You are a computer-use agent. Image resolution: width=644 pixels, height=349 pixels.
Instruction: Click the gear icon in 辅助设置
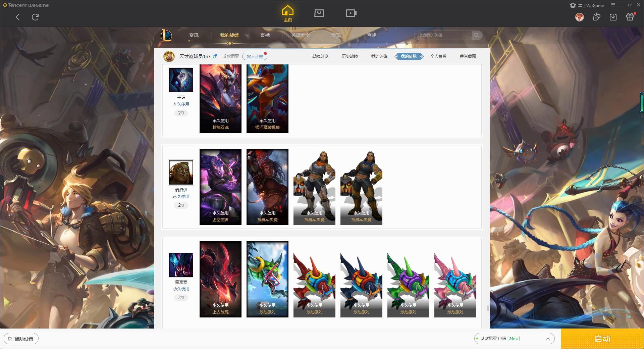pyautogui.click(x=10, y=339)
